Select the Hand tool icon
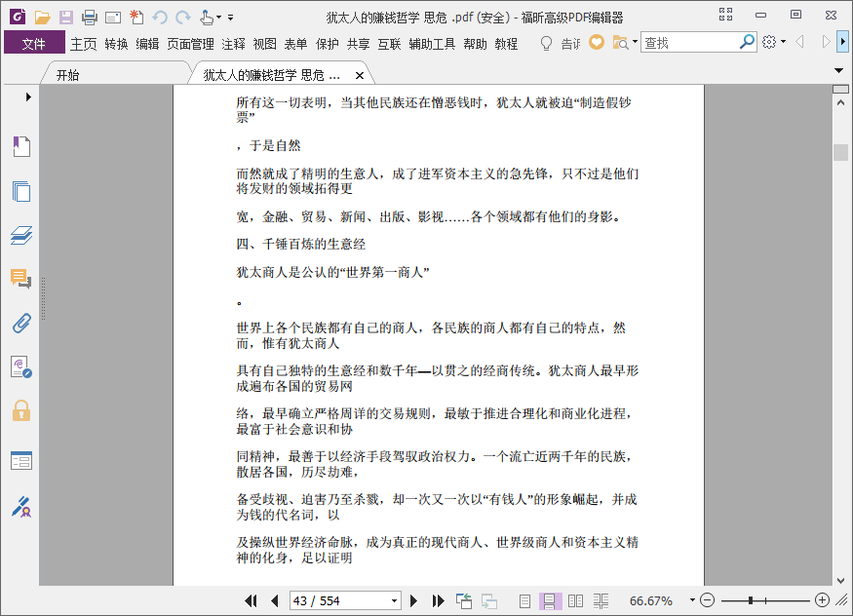Viewport: 853px width, 616px height. (x=207, y=18)
